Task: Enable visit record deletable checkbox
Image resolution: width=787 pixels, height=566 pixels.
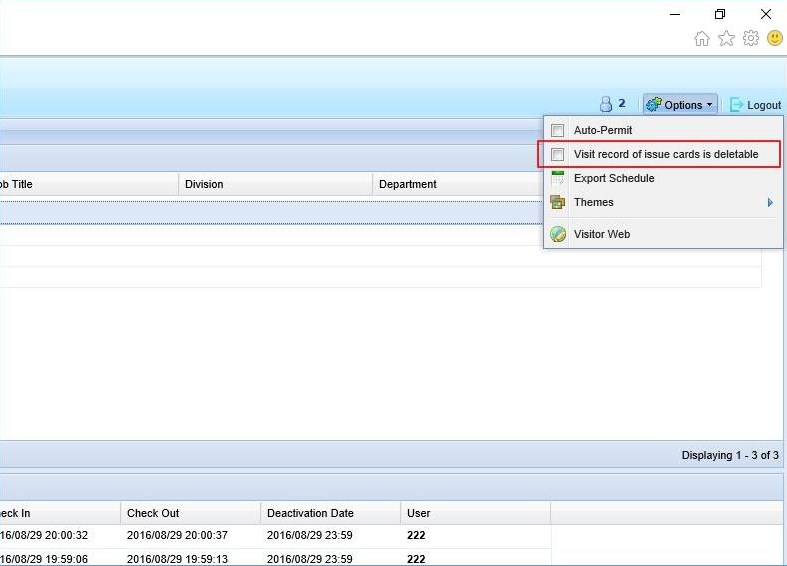Action: (x=557, y=154)
